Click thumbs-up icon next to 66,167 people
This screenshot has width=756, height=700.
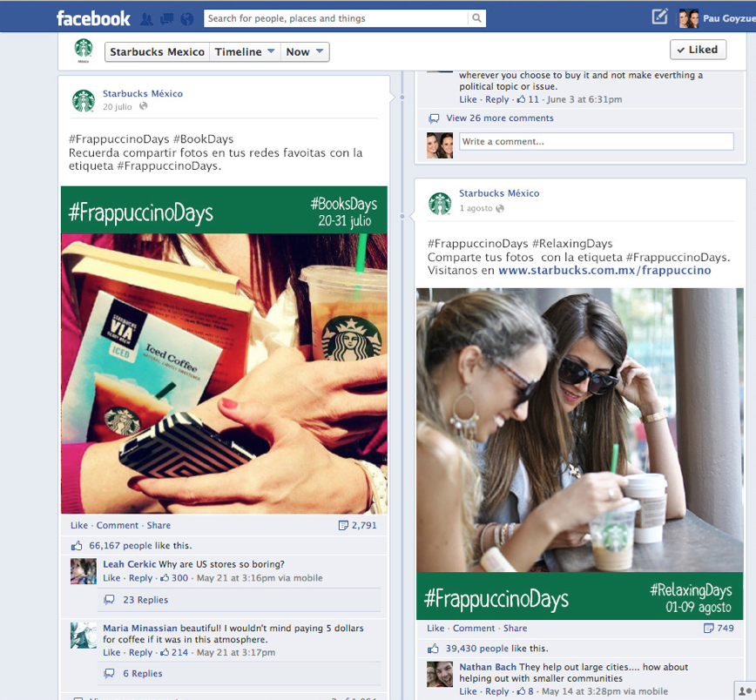(77, 545)
